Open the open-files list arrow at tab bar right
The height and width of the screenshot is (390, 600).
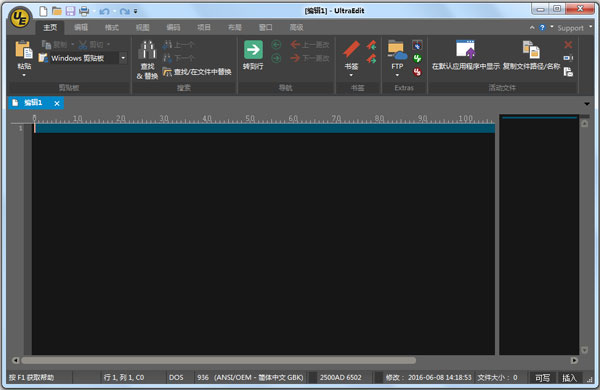587,104
